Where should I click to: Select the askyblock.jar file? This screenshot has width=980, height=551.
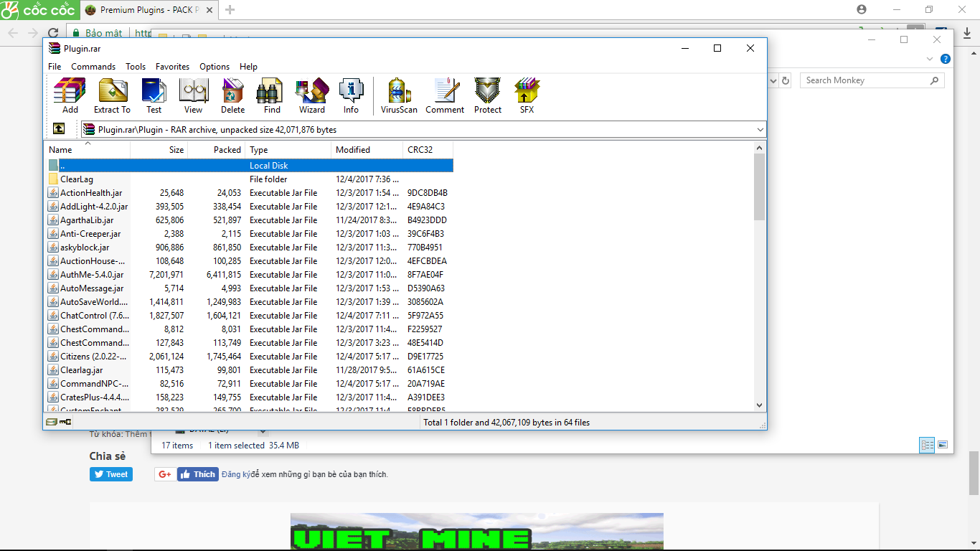click(x=250, y=248)
